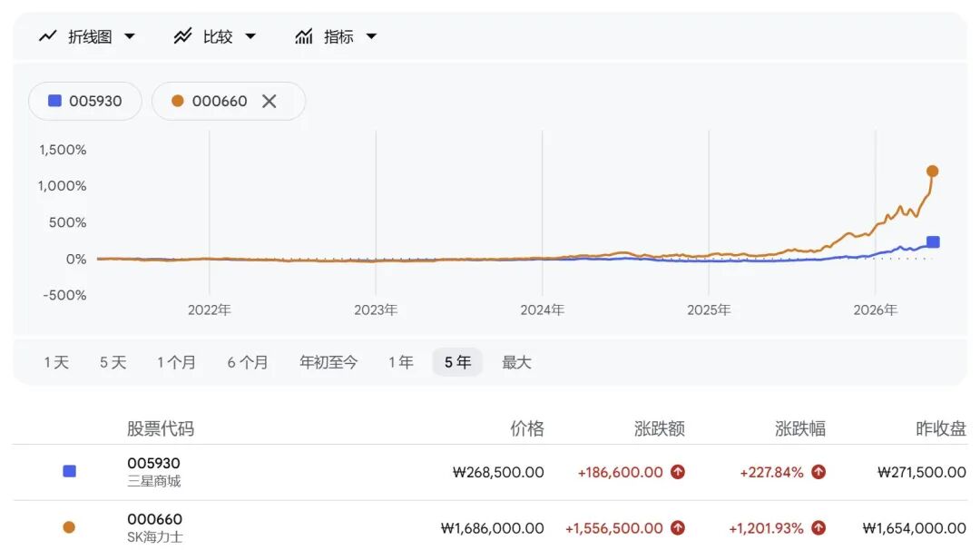Click the compare icon beside 比较
Screen dimensions: 980x550
[x=182, y=36]
